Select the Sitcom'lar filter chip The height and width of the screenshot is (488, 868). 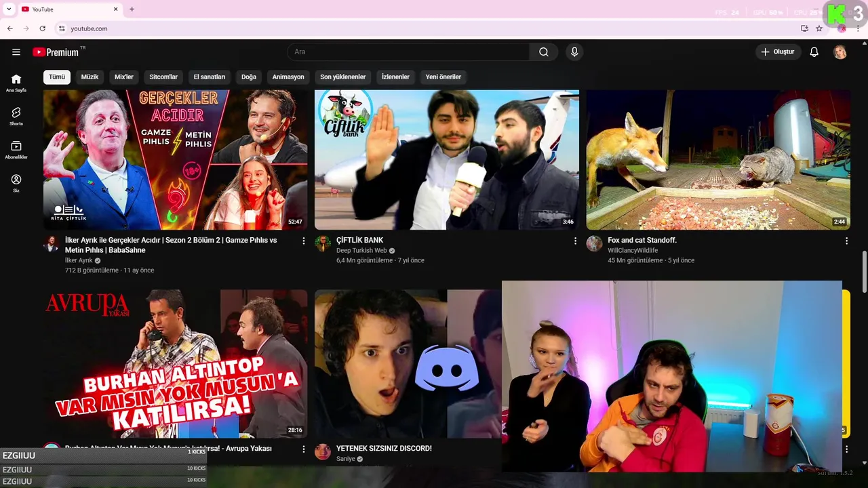[x=163, y=77]
